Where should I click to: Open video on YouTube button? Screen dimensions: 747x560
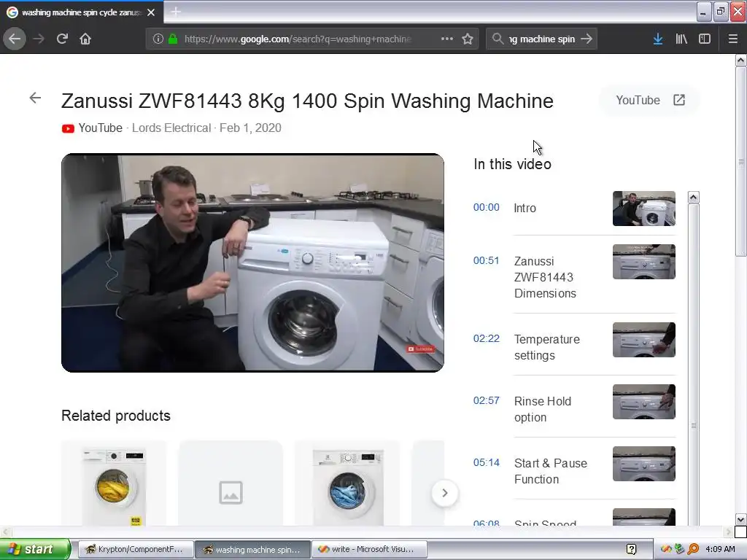pos(650,100)
